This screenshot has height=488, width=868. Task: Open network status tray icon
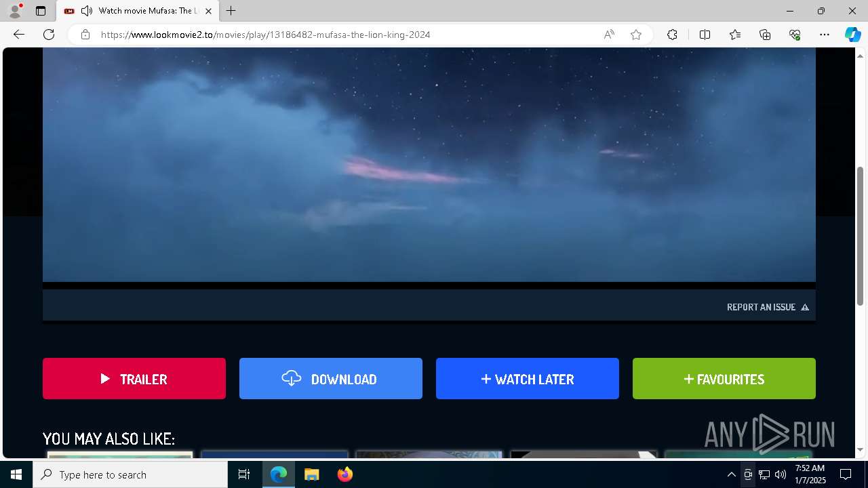[x=764, y=474]
